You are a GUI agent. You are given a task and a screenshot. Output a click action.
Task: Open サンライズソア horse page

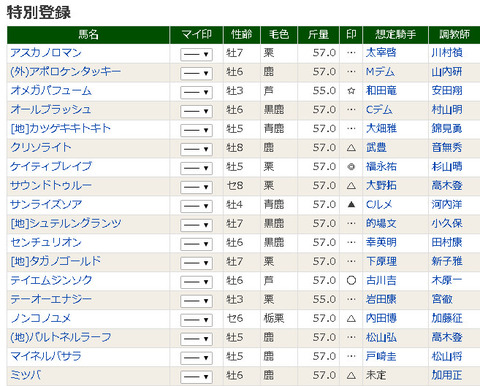[x=46, y=205]
